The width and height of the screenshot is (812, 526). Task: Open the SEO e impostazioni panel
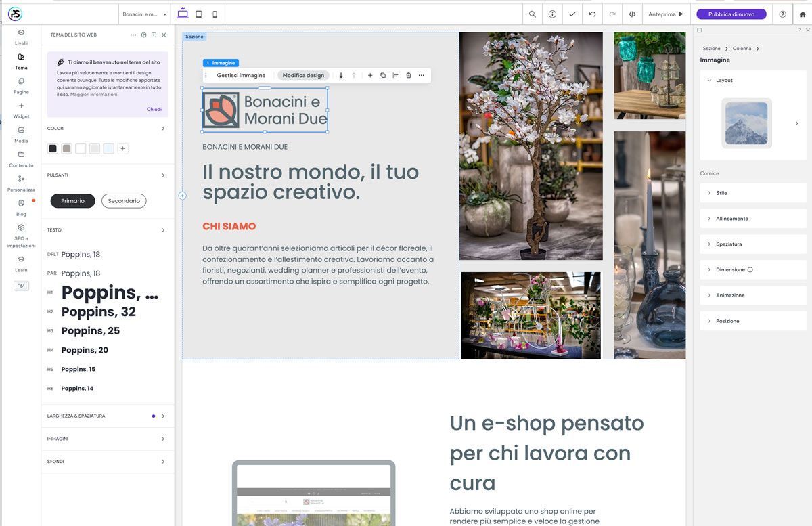click(21, 234)
